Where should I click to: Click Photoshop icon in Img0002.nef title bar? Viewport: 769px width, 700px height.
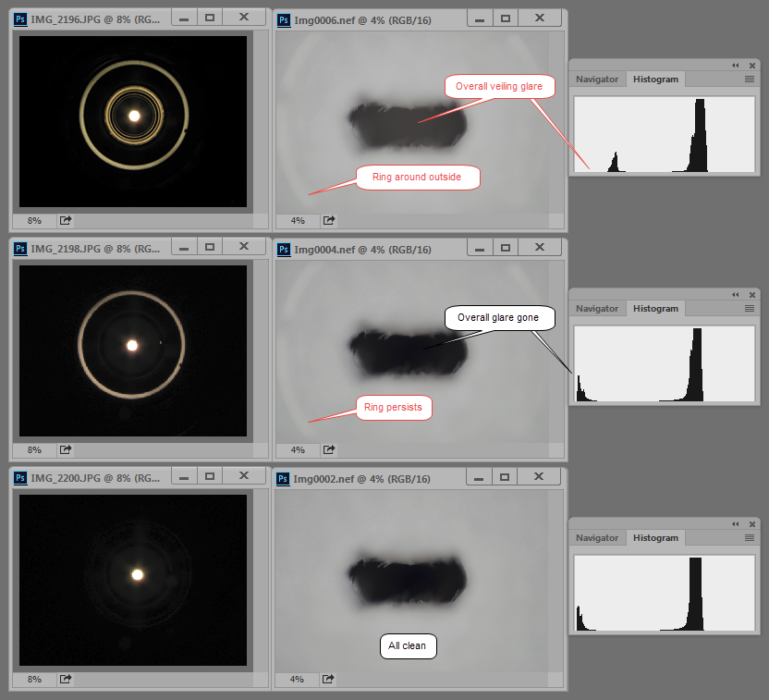pyautogui.click(x=283, y=478)
